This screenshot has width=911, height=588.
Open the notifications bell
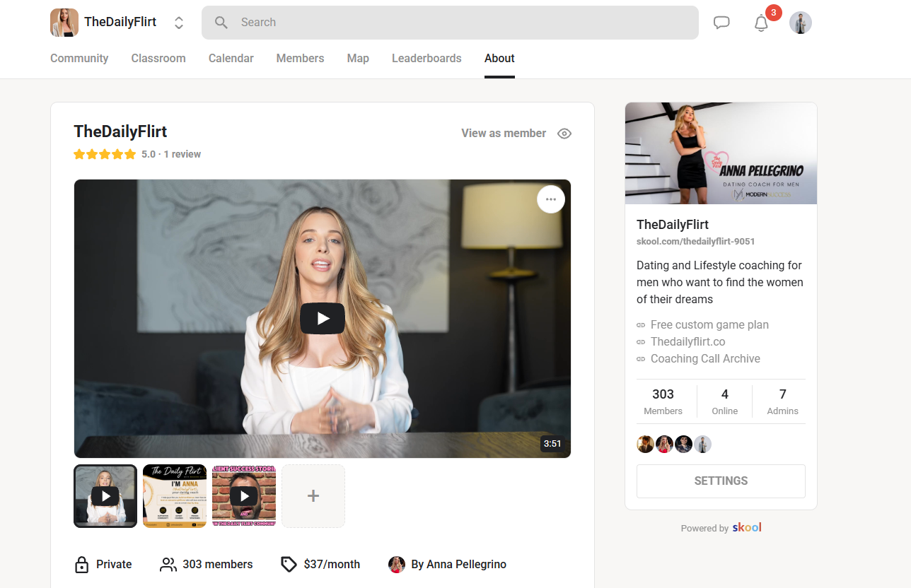tap(761, 23)
